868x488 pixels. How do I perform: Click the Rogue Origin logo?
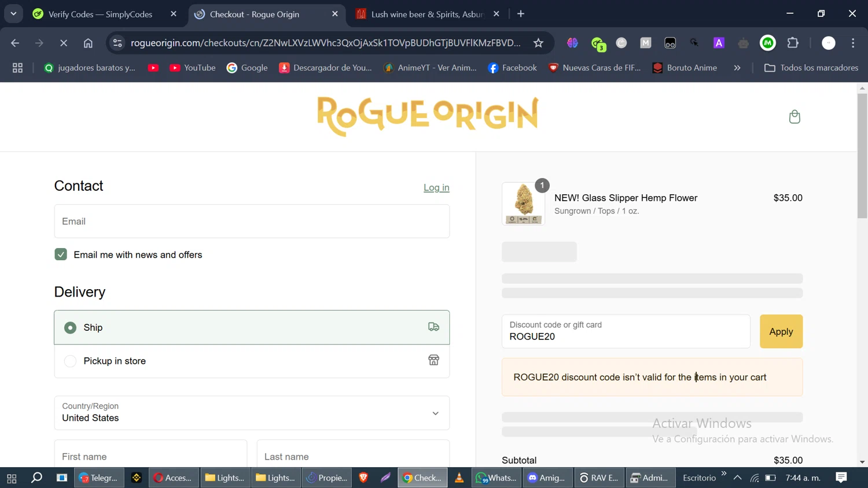pyautogui.click(x=428, y=116)
